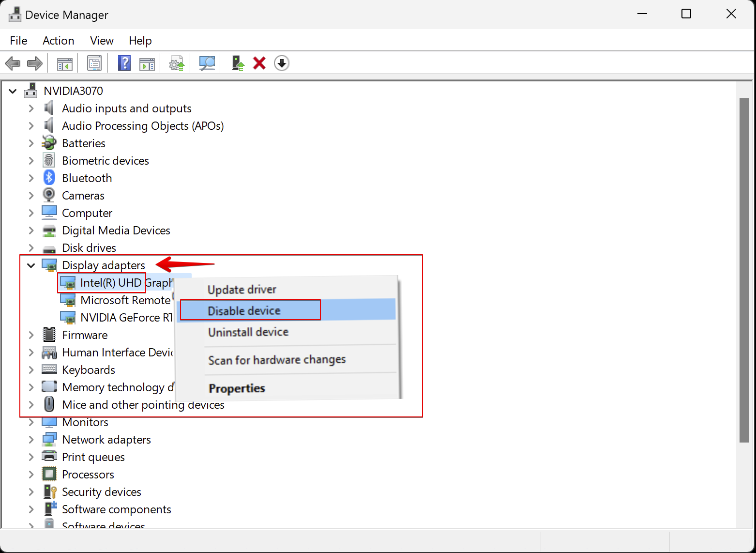The image size is (756, 553).
Task: Expand Audio inputs and outputs
Action: click(x=31, y=108)
